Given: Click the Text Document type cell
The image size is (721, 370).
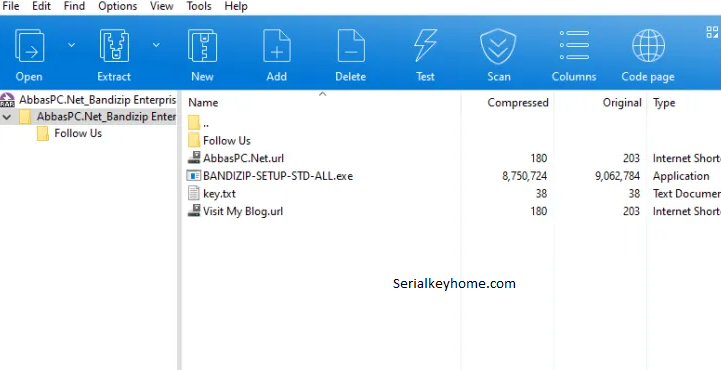Looking at the screenshot, I should (x=687, y=194).
